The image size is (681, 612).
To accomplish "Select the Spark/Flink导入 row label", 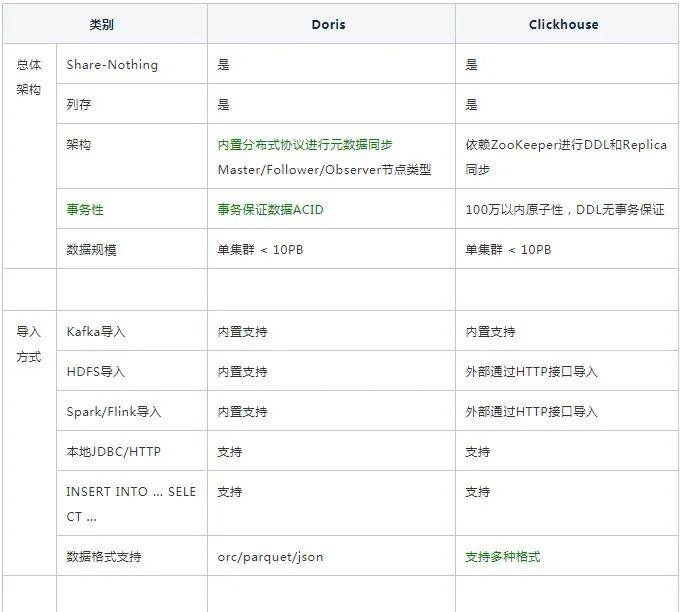I will (114, 412).
